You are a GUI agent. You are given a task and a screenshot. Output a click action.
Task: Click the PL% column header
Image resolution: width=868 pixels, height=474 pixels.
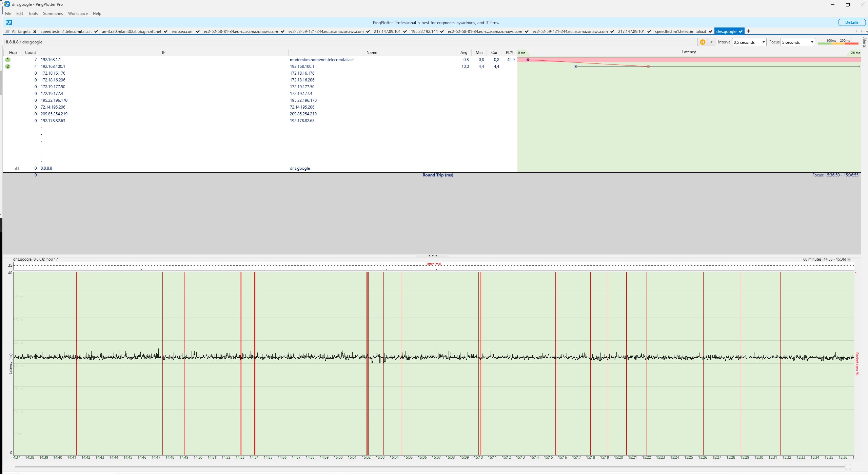(x=509, y=53)
